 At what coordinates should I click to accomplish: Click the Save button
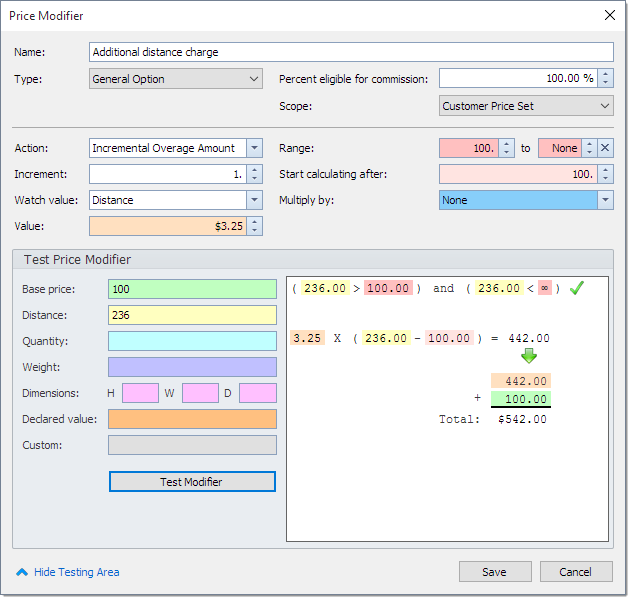point(495,572)
